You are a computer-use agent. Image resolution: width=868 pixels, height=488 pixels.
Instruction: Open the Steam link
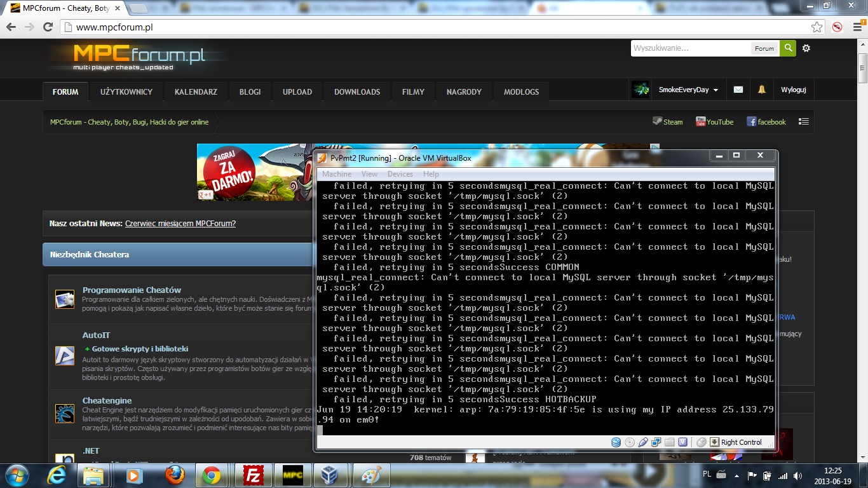668,121
